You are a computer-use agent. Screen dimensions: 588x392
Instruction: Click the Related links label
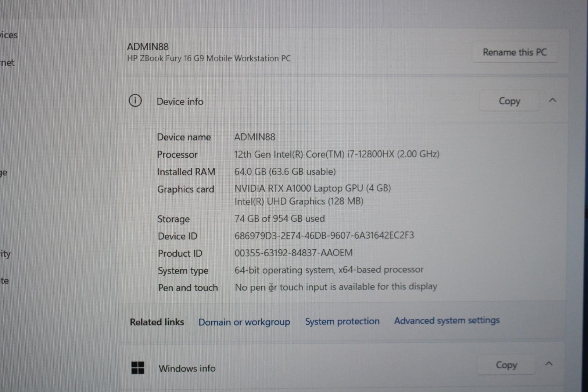click(157, 322)
